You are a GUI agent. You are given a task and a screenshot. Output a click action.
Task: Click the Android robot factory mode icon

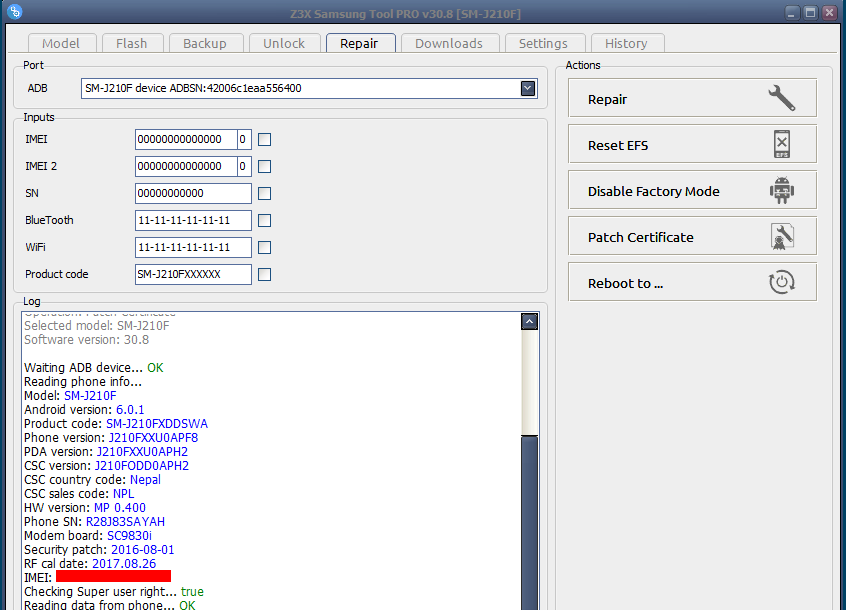[x=782, y=190]
